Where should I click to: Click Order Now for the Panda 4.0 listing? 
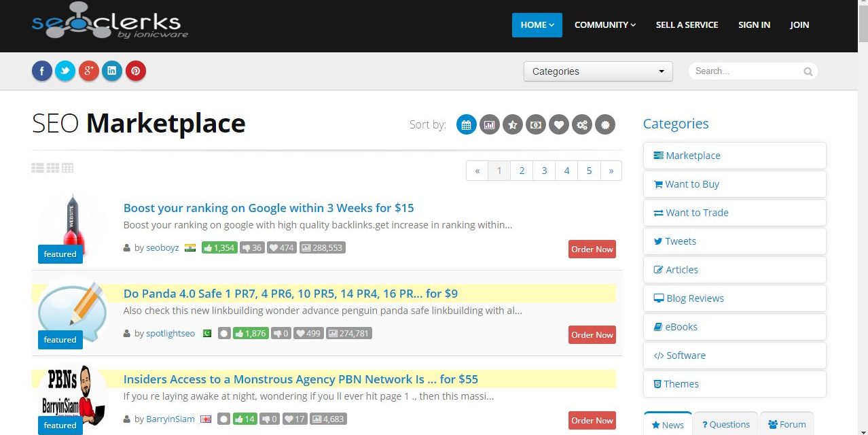pyautogui.click(x=592, y=335)
